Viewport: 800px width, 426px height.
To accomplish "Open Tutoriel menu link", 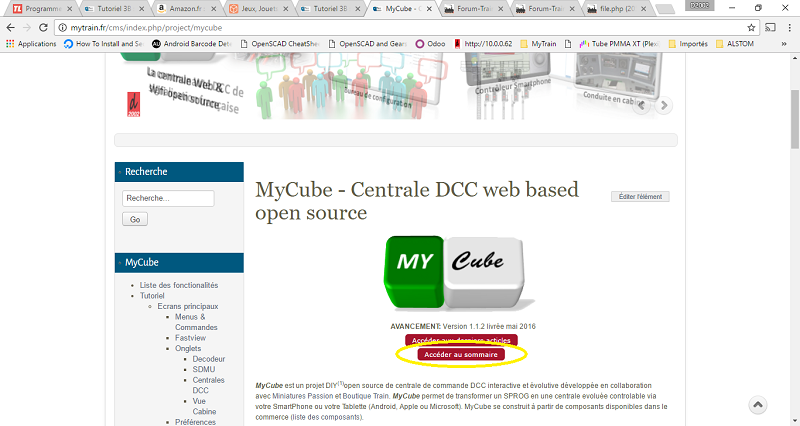I will [152, 296].
